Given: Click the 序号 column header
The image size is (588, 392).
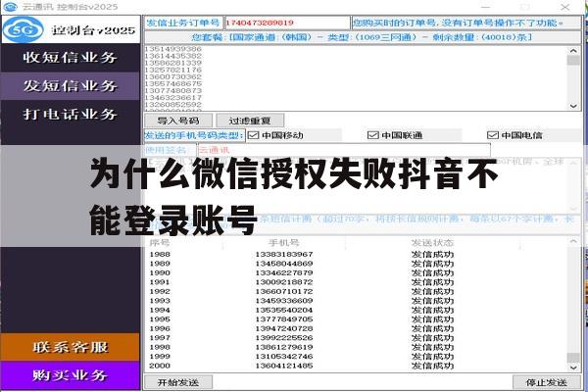Looking at the screenshot, I should 160,243.
